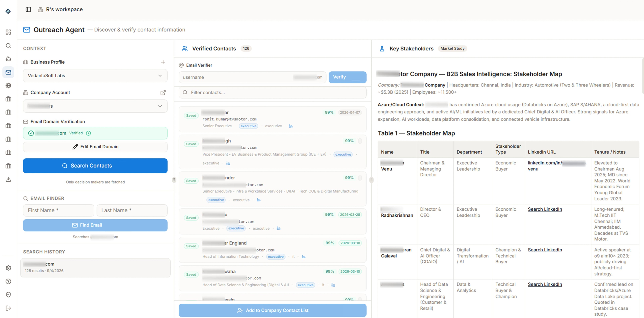This screenshot has height=318, width=644.
Task: Click Saved badge on Head of Information Technology card
Action: [x=191, y=246]
